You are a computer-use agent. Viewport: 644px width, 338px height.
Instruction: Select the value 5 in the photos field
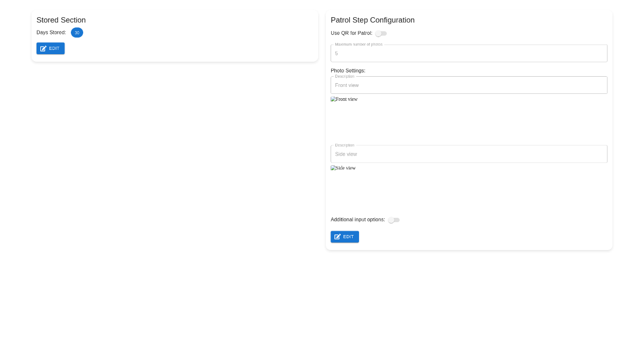coord(336,53)
